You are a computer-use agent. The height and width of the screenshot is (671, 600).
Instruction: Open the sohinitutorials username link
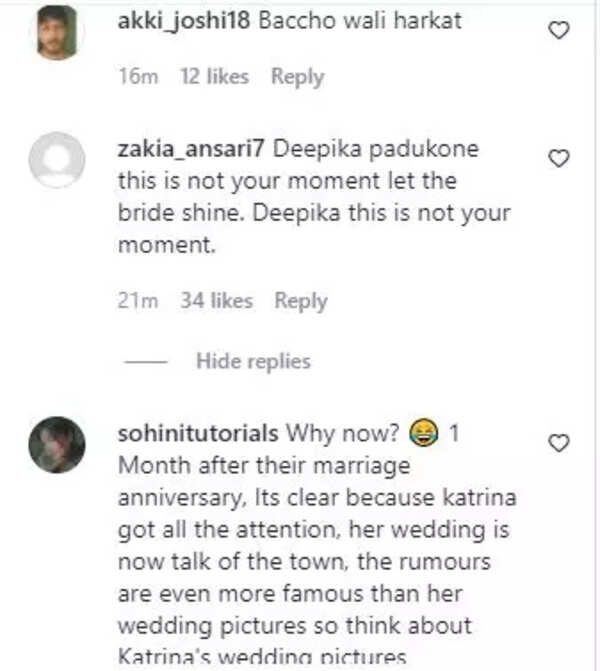pos(198,434)
